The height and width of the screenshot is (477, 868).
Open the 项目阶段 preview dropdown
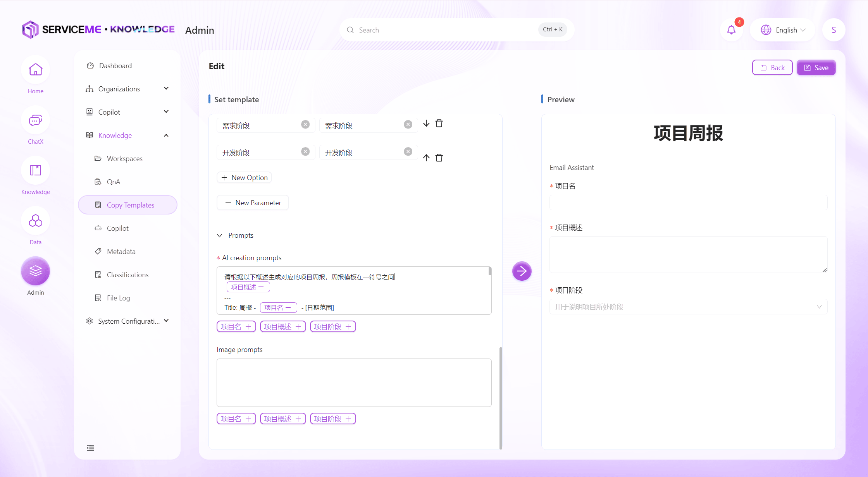(688, 307)
